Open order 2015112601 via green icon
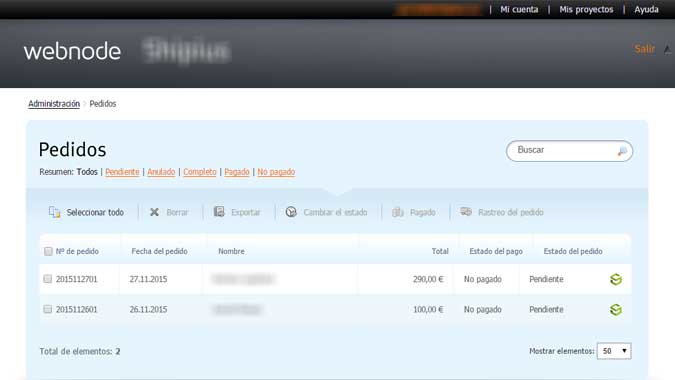675x380 pixels. (x=616, y=309)
